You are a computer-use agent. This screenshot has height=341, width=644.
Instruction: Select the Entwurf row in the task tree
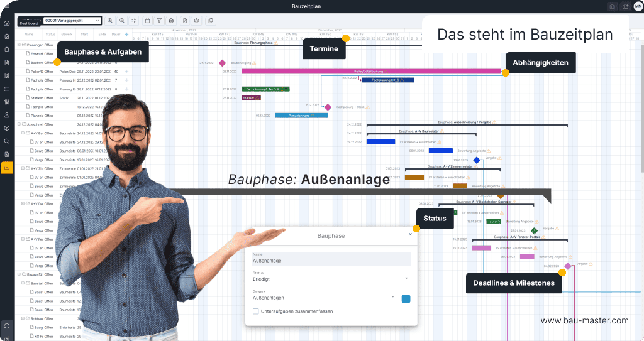tap(73, 54)
